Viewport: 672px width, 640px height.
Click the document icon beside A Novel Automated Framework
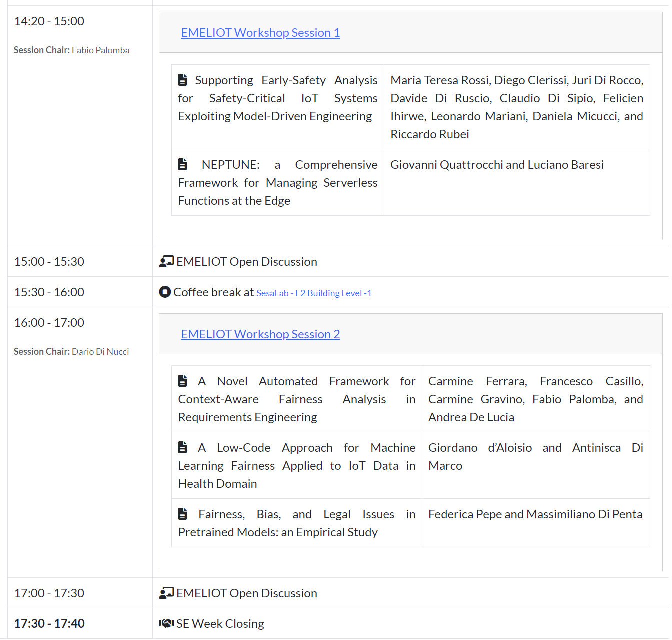click(183, 381)
